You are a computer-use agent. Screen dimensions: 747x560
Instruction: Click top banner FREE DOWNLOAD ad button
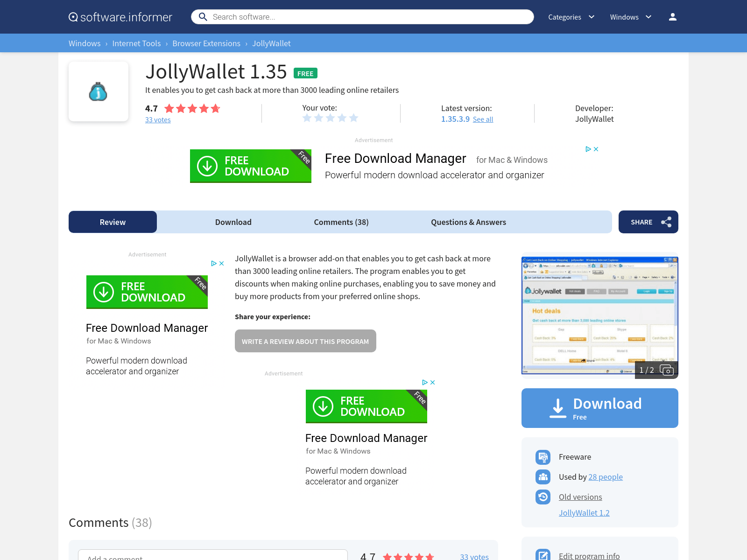251,166
